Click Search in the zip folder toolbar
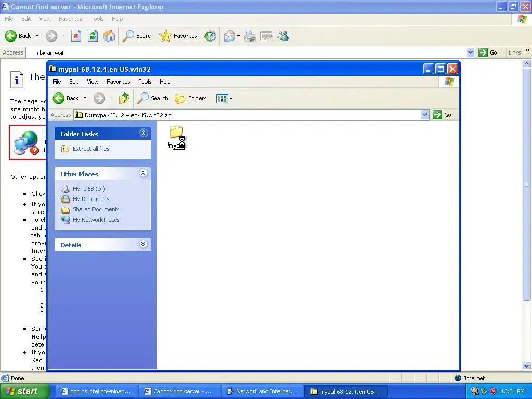The height and width of the screenshot is (399, 532). (152, 98)
